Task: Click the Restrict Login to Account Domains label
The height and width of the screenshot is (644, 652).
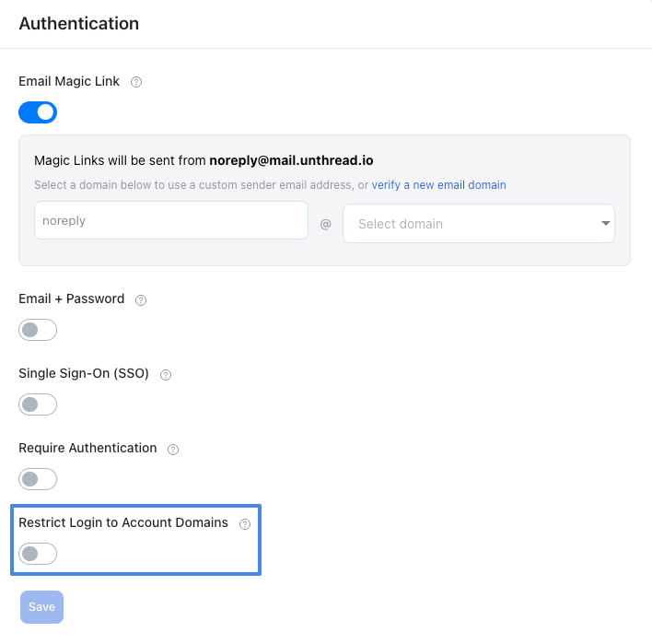Action: point(123,522)
